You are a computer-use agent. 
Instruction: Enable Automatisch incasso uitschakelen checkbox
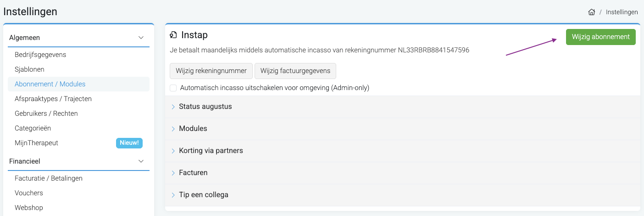click(173, 88)
